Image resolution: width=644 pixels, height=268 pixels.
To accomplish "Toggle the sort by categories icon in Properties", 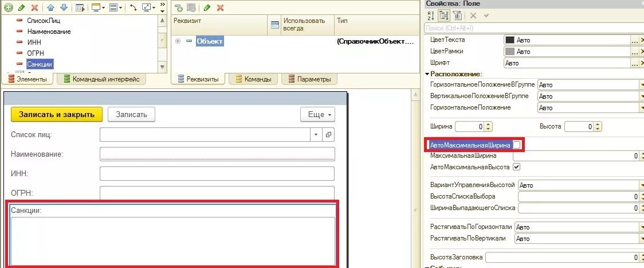I will pos(443,15).
